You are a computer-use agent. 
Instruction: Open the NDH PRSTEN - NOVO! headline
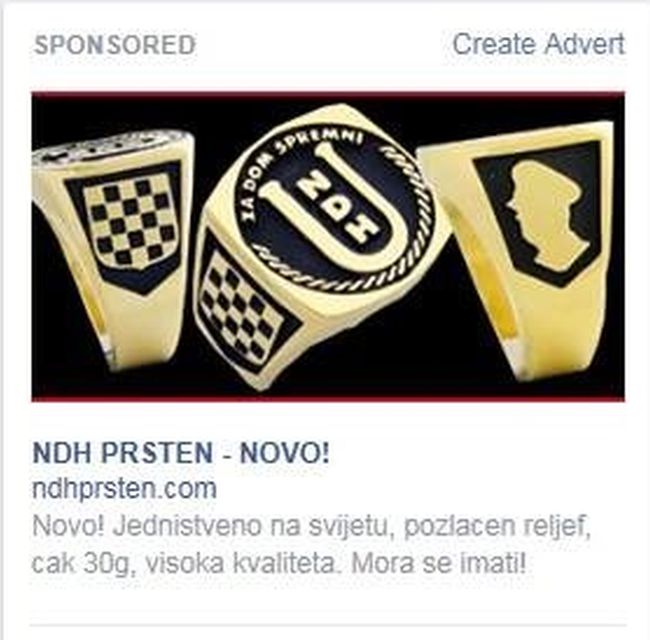[x=181, y=453]
